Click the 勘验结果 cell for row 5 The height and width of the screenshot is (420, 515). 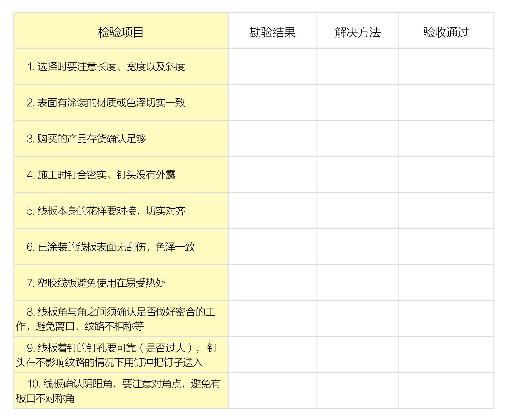pos(272,211)
